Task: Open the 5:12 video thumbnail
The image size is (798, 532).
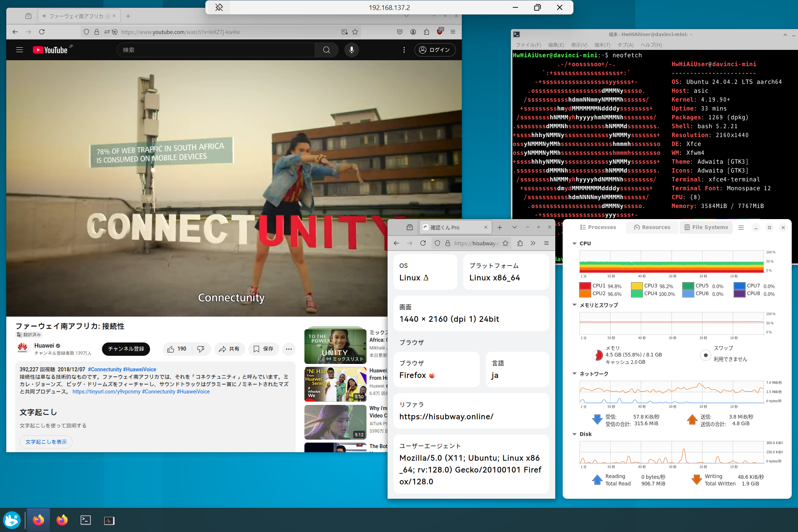Action: 335,422
